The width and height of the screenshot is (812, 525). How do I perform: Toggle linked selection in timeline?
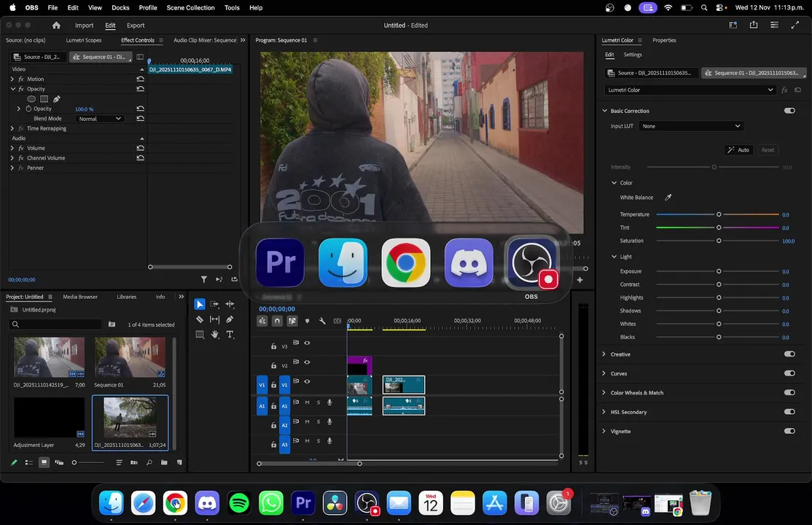click(x=292, y=321)
